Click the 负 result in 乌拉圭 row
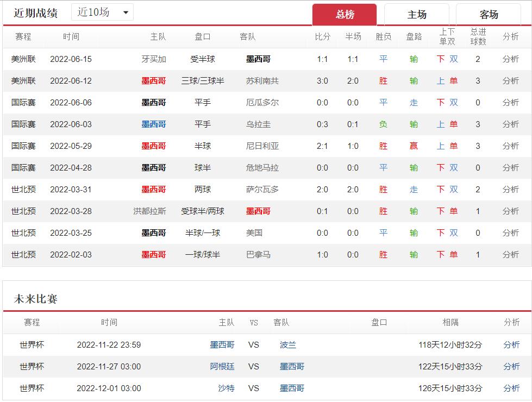Viewport: 532px width, 402px height. (x=383, y=124)
